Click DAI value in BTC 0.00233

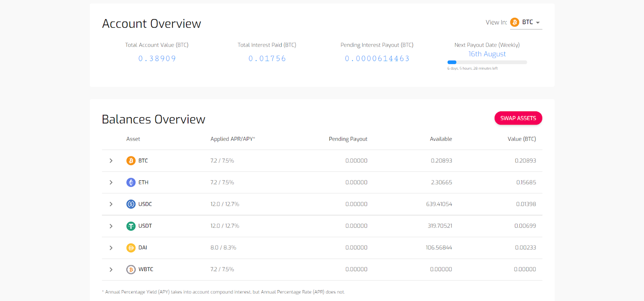tap(526, 248)
